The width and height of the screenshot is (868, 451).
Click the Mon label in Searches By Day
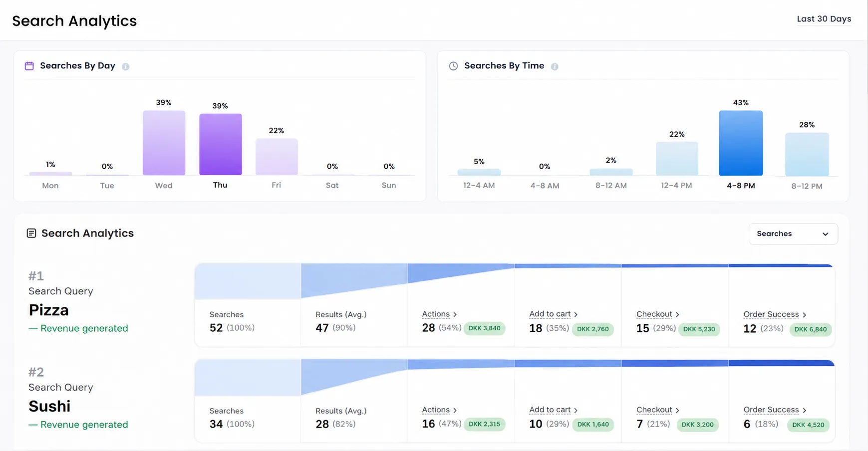pos(50,186)
